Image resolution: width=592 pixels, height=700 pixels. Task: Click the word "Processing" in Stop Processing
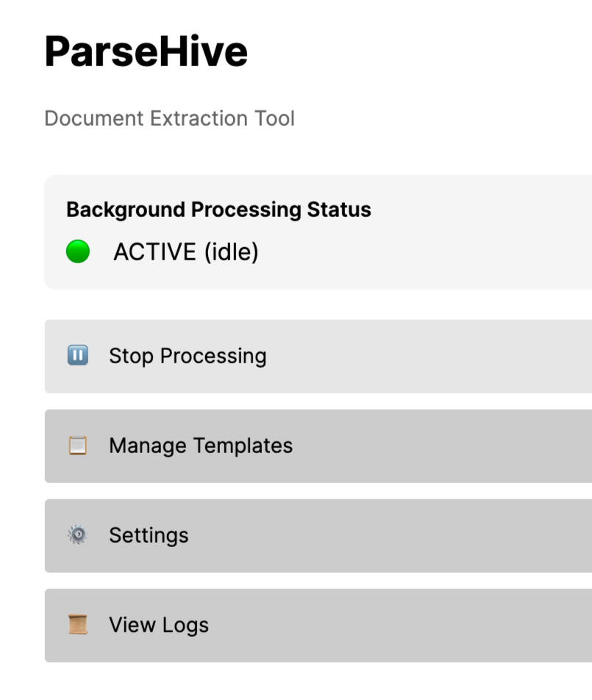[x=213, y=356]
